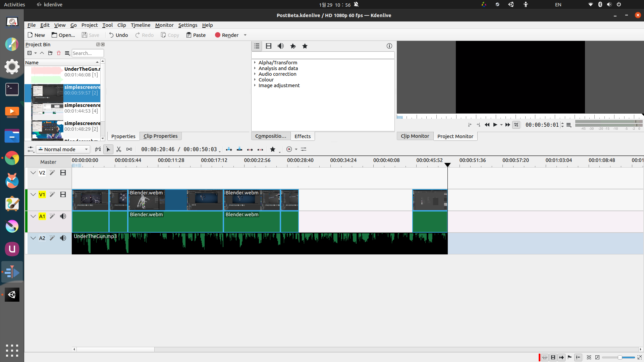This screenshot has height=362, width=644.
Task: Show video effects only
Action: pyautogui.click(x=269, y=46)
